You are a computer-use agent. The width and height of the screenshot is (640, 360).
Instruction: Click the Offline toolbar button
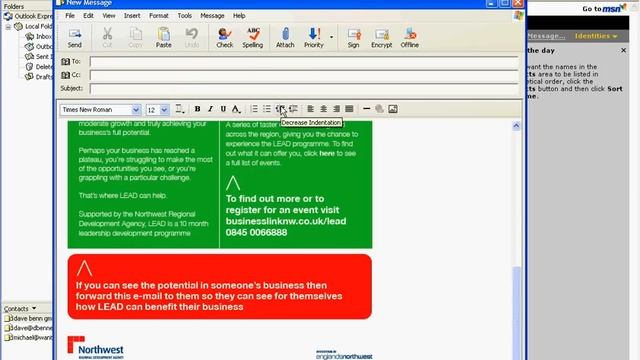point(409,38)
